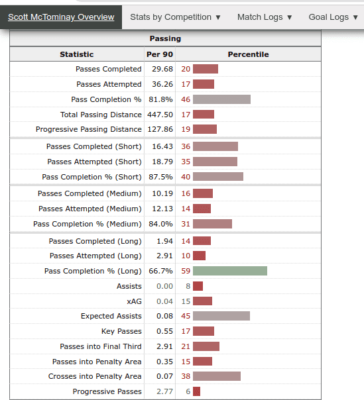
Task: Click the Total Passing Distance label
Action: [x=101, y=115]
